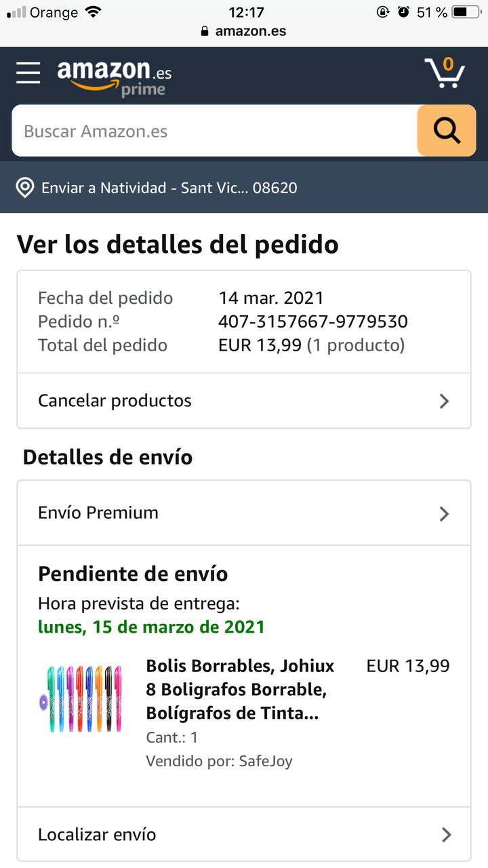Open the Localizar envío option

(x=244, y=835)
